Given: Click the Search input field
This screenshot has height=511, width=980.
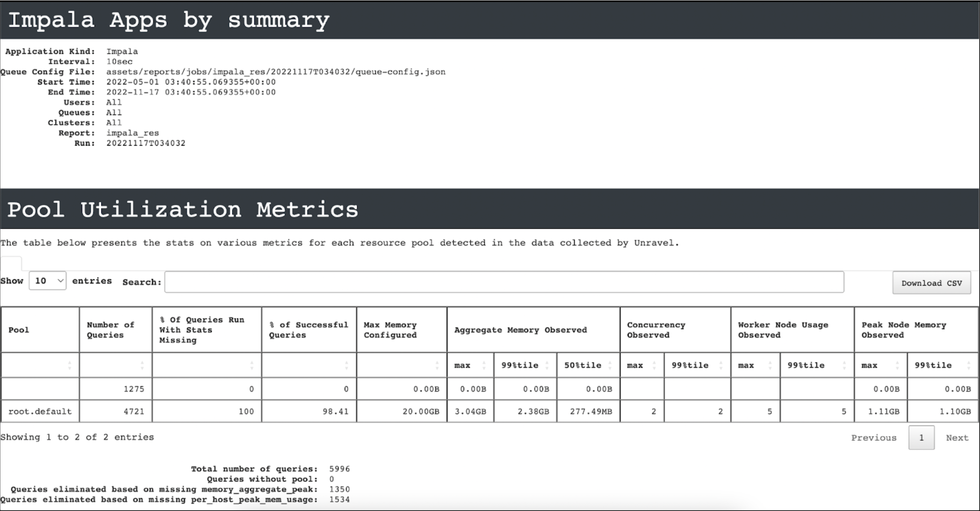Looking at the screenshot, I should (504, 282).
